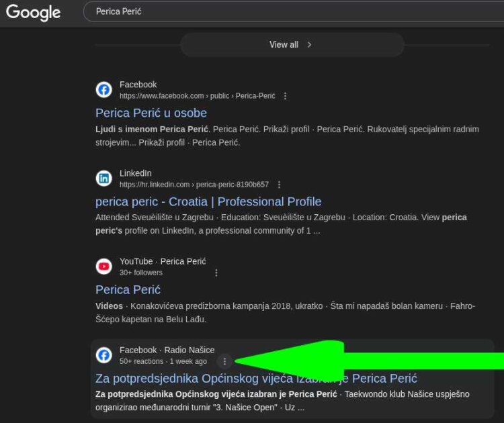Click the Facebook favicon of Radio Našice result
The image size is (504, 423).
click(x=103, y=355)
